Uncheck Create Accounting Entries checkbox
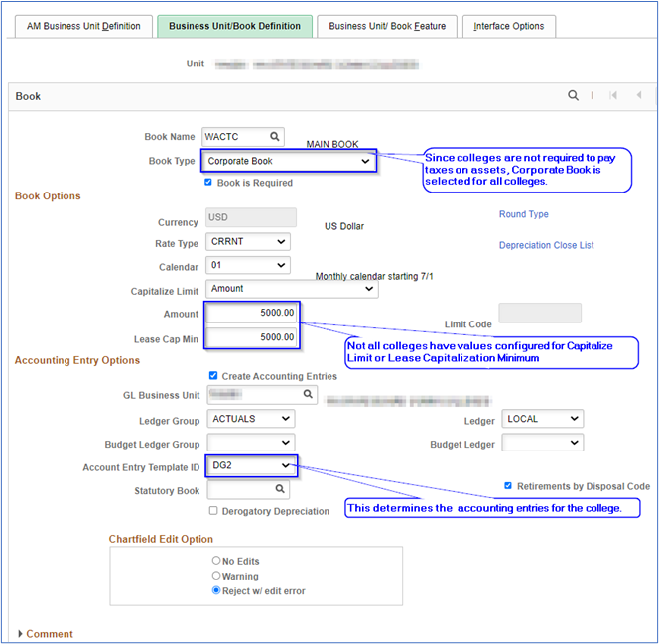 [213, 376]
